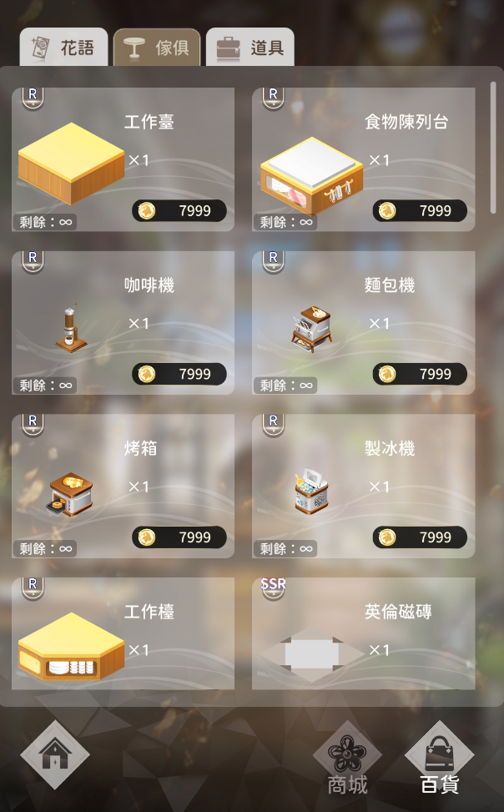The image size is (504, 812).
Task: Click the 7999 price button for 麵包機
Action: pos(420,374)
